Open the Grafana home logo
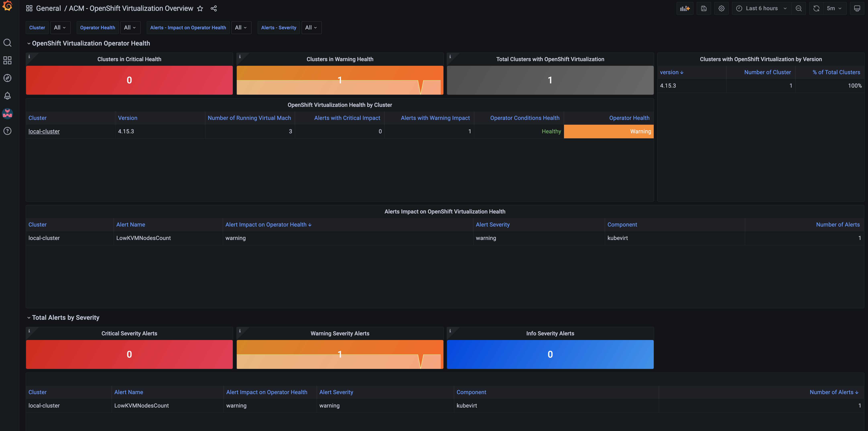868x431 pixels. (x=7, y=6)
